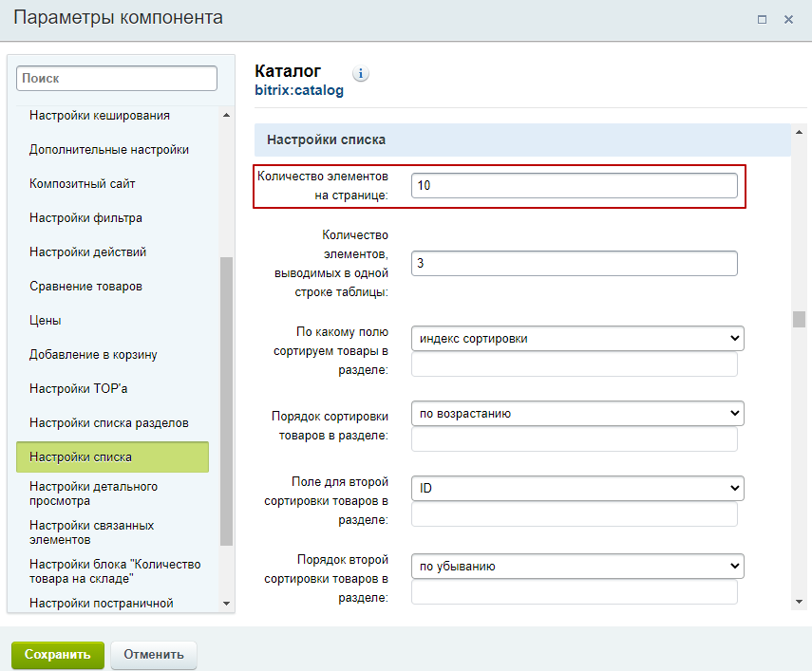The height and width of the screenshot is (671, 812).
Task: Click the Сохранить button
Action: [x=58, y=655]
